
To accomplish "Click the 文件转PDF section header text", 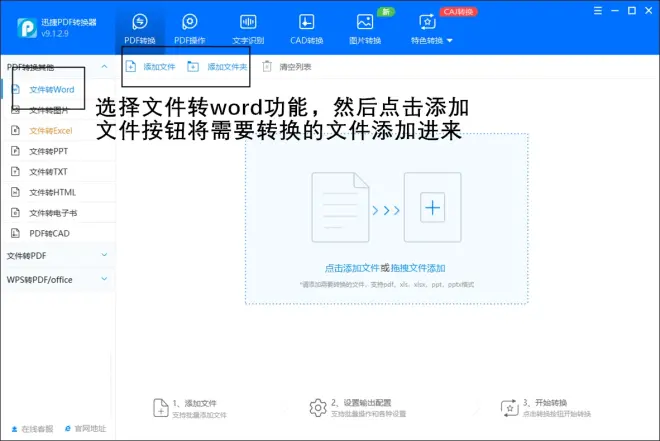I will pos(27,255).
